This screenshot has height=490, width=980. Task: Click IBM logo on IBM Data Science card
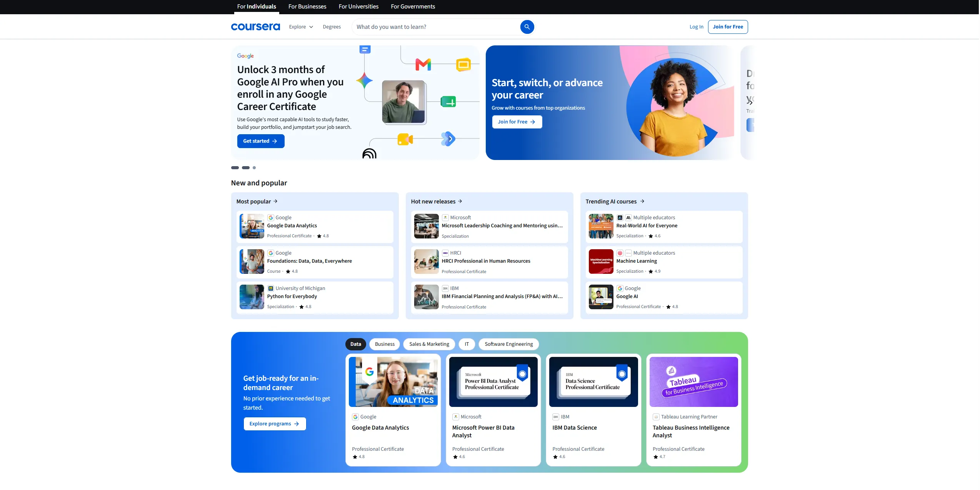(556, 417)
